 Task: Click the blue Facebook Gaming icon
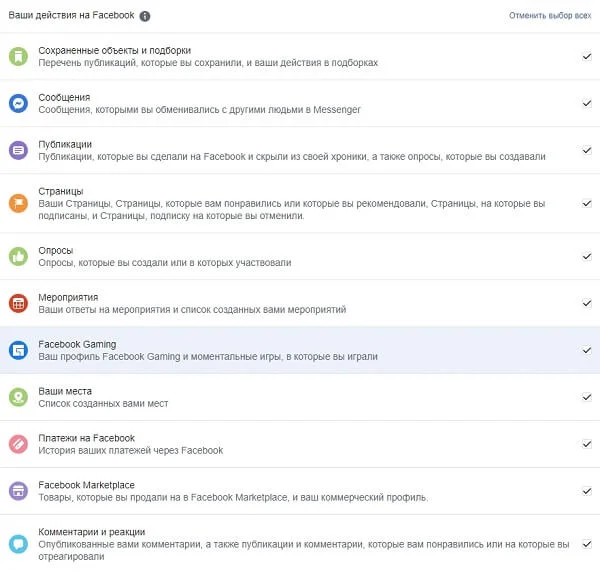[18, 350]
